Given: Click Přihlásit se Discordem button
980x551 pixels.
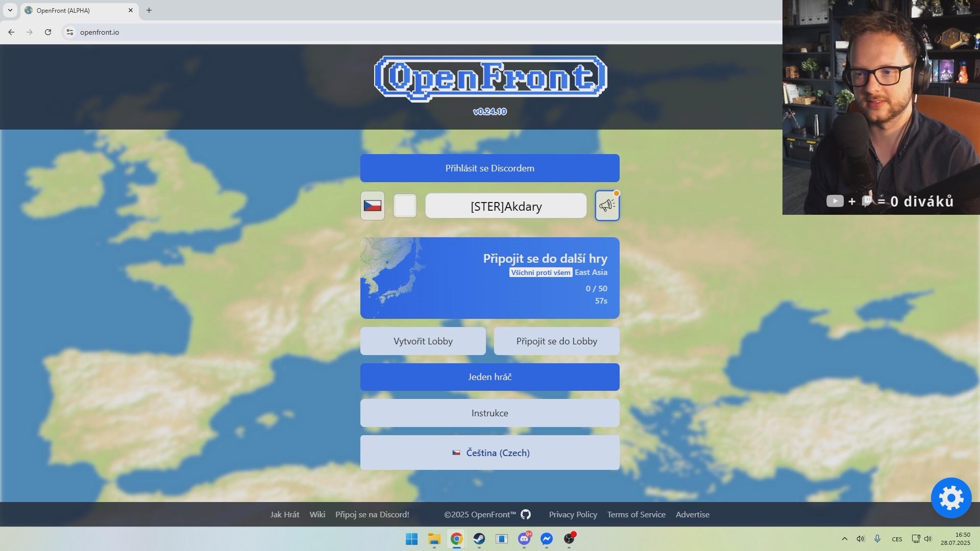Looking at the screenshot, I should click(489, 168).
